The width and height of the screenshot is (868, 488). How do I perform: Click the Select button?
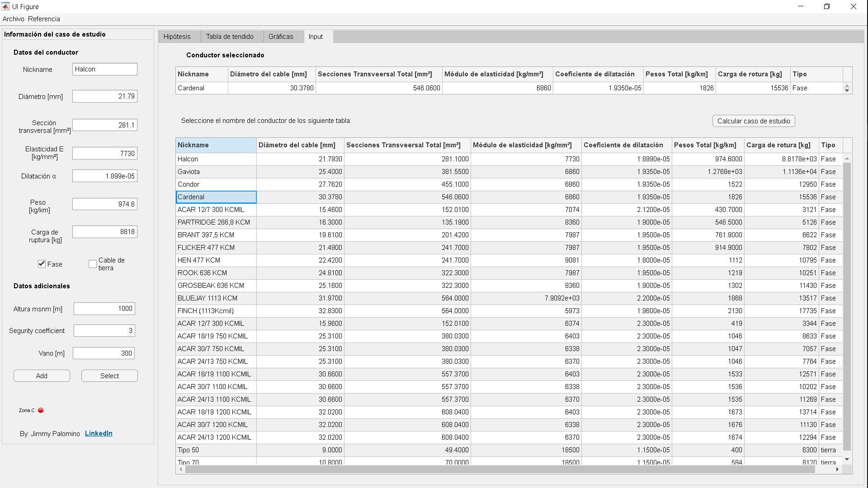tap(109, 375)
